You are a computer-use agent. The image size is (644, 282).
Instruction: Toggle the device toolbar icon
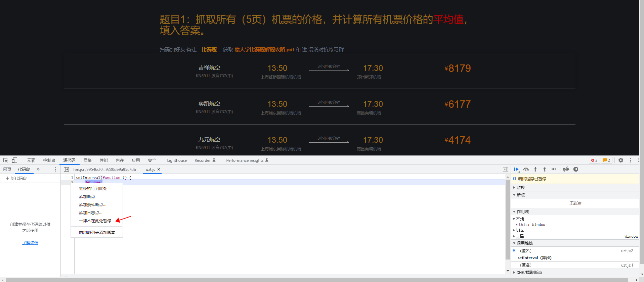pyautogui.click(x=14, y=160)
